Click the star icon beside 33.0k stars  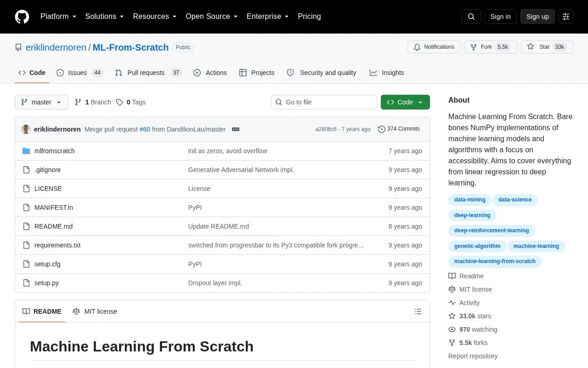coord(452,316)
